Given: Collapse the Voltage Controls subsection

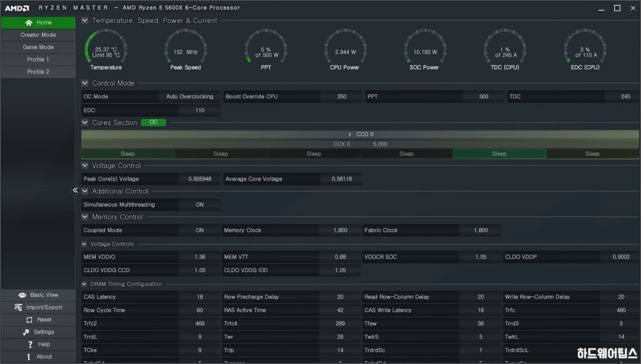Looking at the screenshot, I should click(x=85, y=244).
